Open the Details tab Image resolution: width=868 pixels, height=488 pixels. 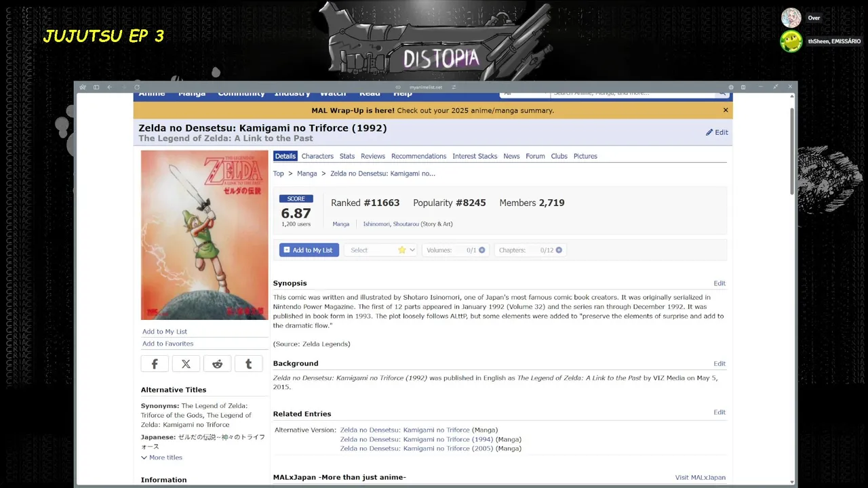(x=285, y=156)
